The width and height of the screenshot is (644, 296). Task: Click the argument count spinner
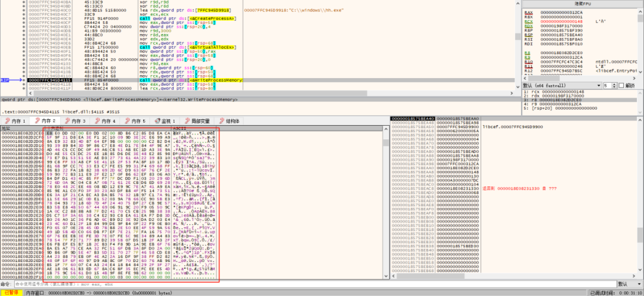pyautogui.click(x=613, y=85)
